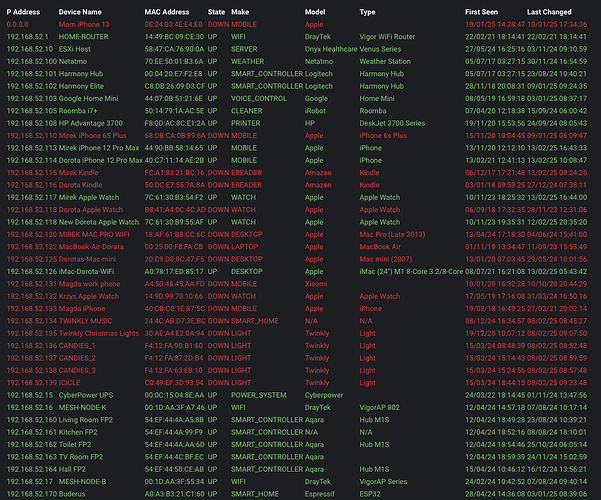Click the POWER_SYSTEM make cell
The width and height of the screenshot is (601, 500).
(x=258, y=395)
